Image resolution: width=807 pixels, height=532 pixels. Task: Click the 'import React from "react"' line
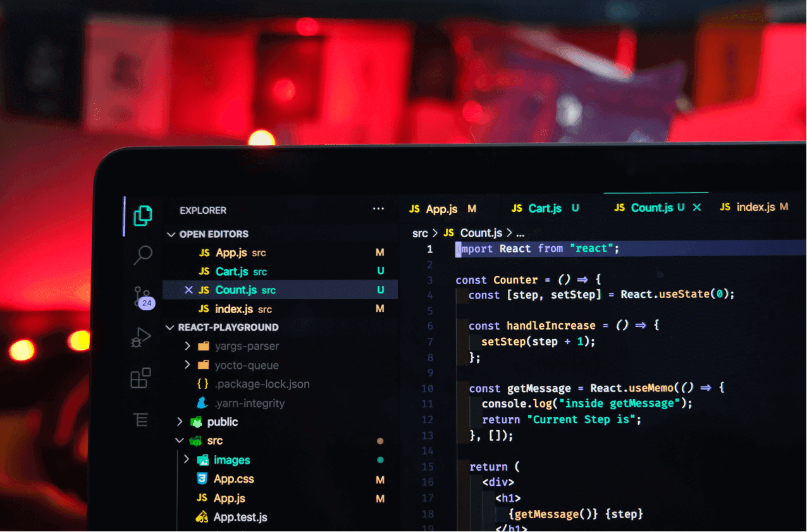pos(538,249)
